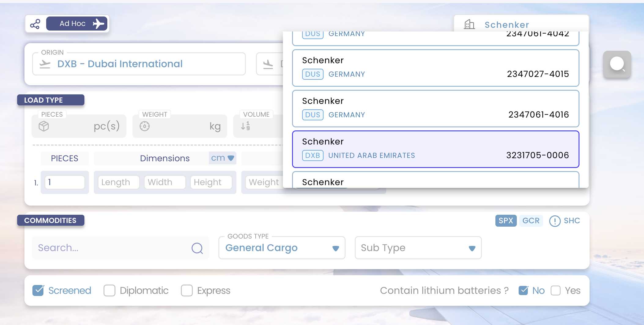Select the Ad Hoc flight button
The height and width of the screenshot is (325, 644).
tap(77, 24)
